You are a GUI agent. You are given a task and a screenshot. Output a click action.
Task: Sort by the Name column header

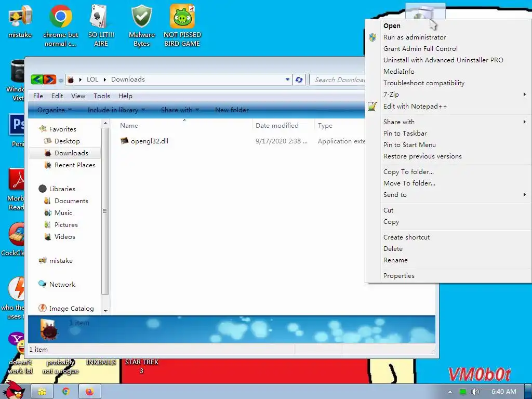pos(184,126)
